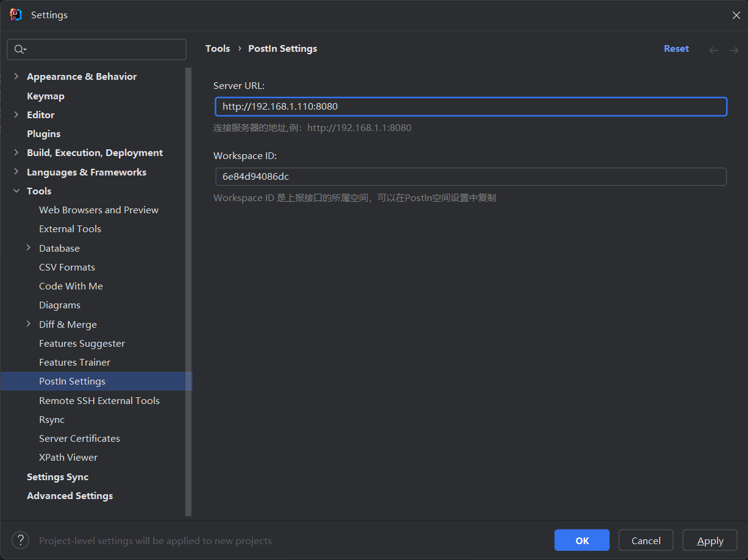The width and height of the screenshot is (748, 560).
Task: Select XPath Viewer item
Action: click(x=68, y=457)
